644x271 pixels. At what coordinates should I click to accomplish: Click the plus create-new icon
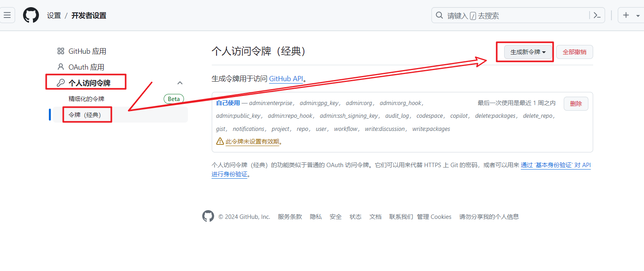[626, 15]
